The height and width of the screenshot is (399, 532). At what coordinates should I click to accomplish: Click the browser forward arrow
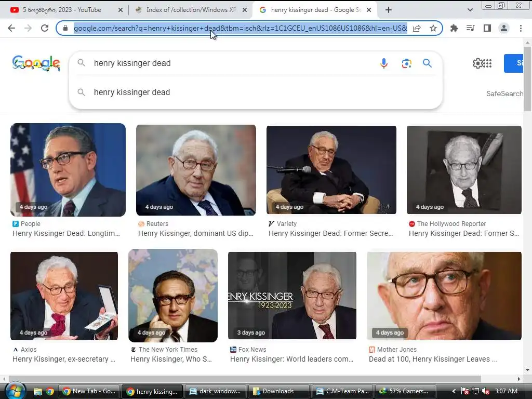[x=28, y=28]
